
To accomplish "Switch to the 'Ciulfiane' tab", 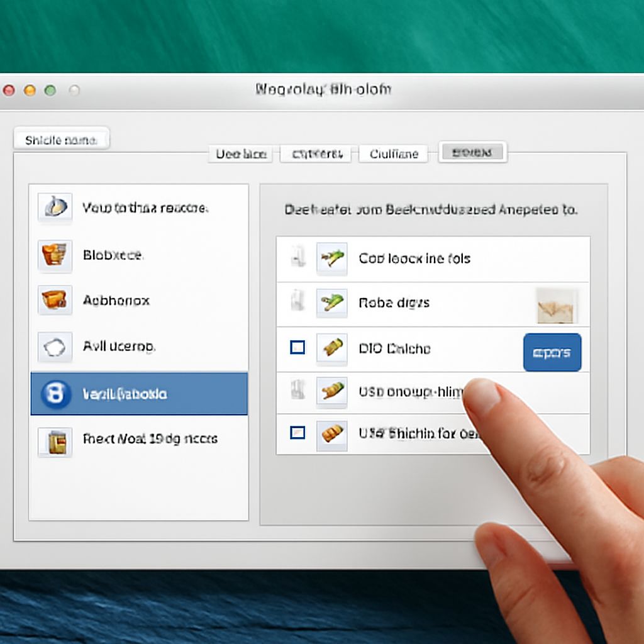I will click(394, 154).
